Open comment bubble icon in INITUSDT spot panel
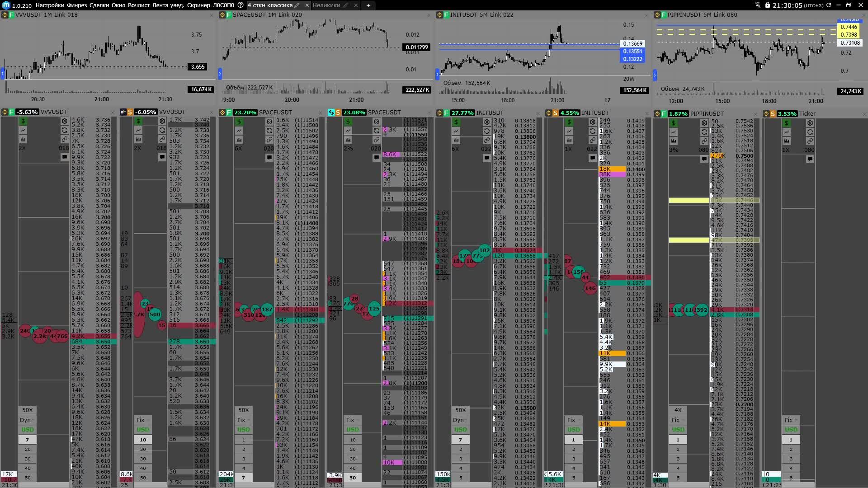 point(592,158)
